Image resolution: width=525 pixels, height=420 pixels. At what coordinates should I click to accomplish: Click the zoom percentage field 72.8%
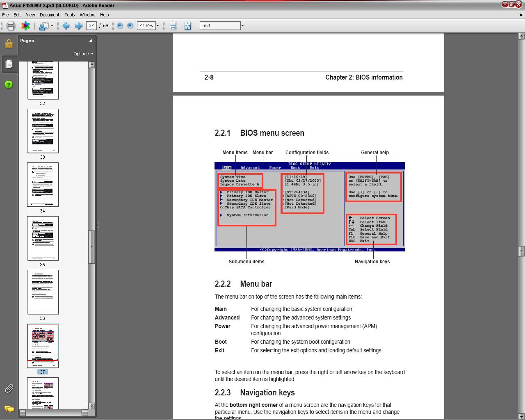click(146, 25)
